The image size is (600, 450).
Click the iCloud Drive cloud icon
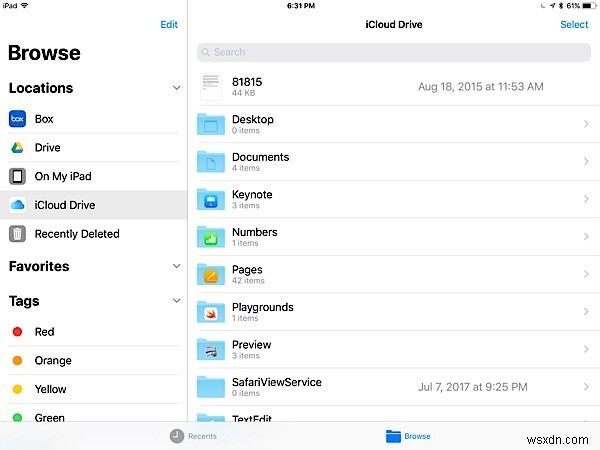17,205
